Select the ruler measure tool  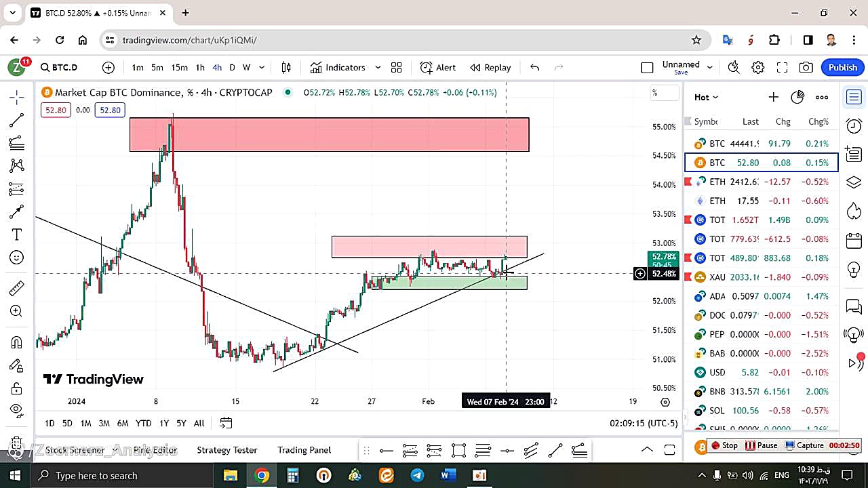(x=17, y=289)
